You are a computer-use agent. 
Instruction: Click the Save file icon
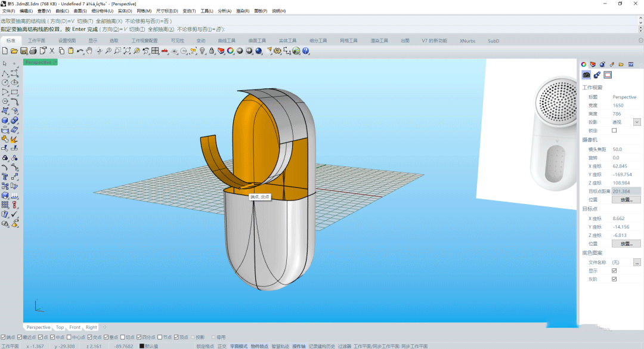click(x=24, y=51)
